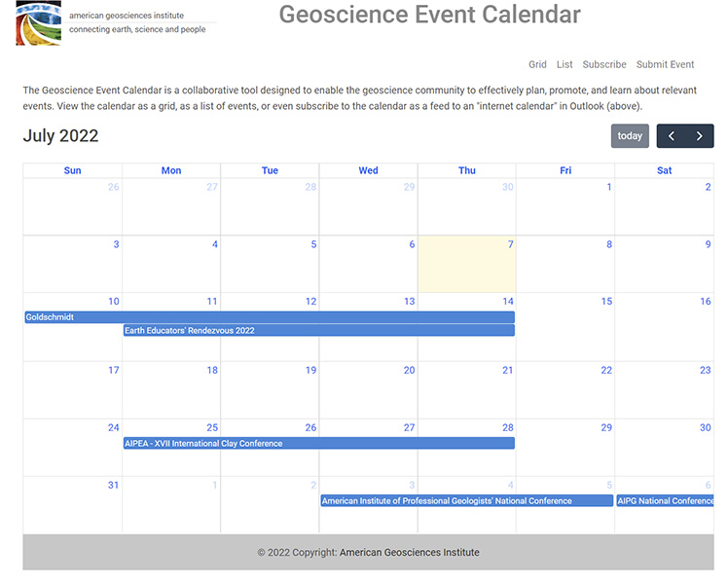Click the Sat column header
Screen dimensions: 728x584
664,170
